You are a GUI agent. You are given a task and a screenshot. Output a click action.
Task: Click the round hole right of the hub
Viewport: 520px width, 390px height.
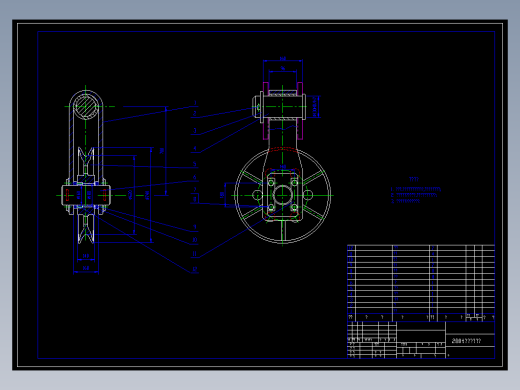pos(308,195)
